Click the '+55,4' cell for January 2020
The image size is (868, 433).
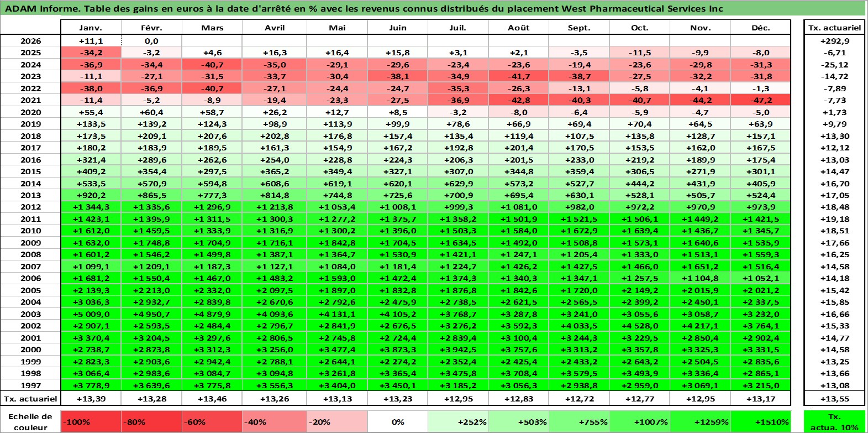(x=91, y=112)
